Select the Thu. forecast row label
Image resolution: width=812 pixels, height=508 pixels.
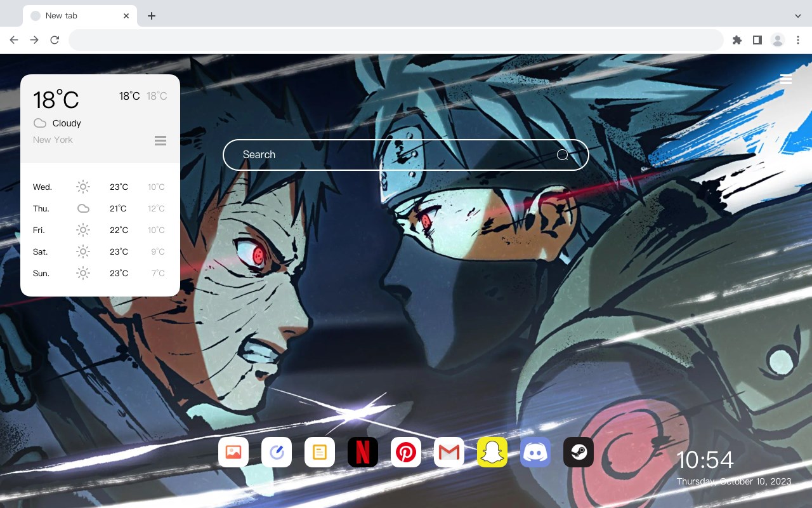pyautogui.click(x=41, y=208)
